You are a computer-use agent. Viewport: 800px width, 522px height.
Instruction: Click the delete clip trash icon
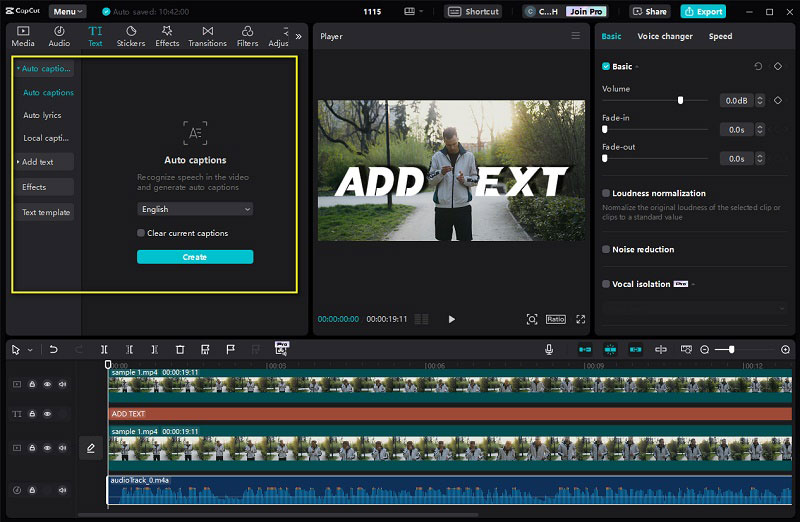[180, 350]
